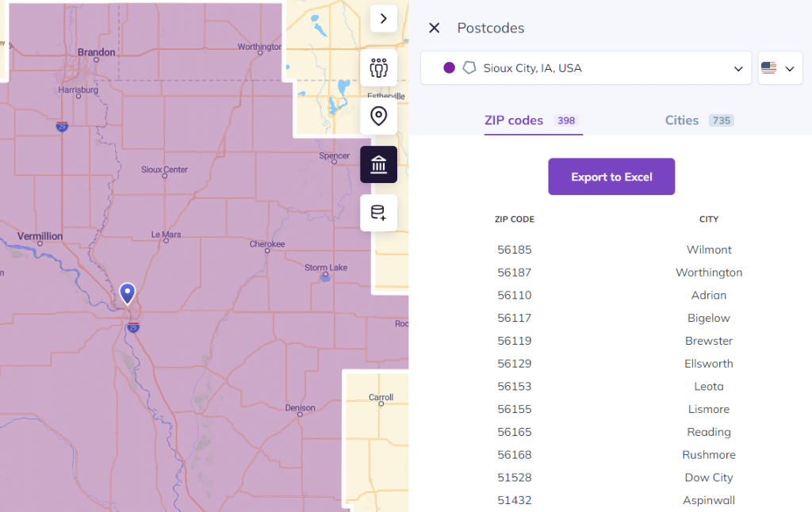Select ZIP code 51528
This screenshot has width=812, height=512.
[x=514, y=477]
